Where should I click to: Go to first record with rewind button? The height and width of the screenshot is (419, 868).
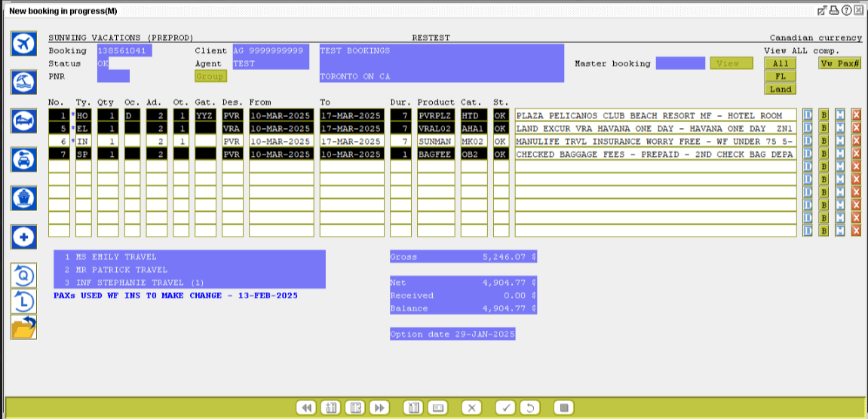tap(306, 408)
